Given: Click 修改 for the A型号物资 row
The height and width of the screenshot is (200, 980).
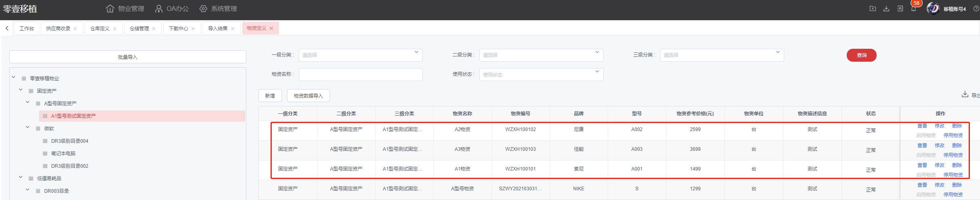Looking at the screenshot, I should point(940,185).
